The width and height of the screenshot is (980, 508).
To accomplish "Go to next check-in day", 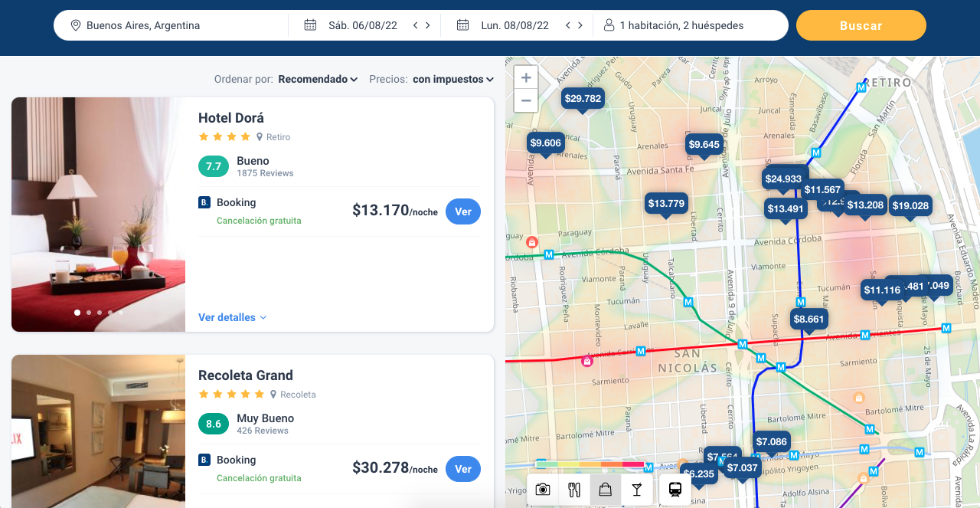I will pyautogui.click(x=427, y=25).
